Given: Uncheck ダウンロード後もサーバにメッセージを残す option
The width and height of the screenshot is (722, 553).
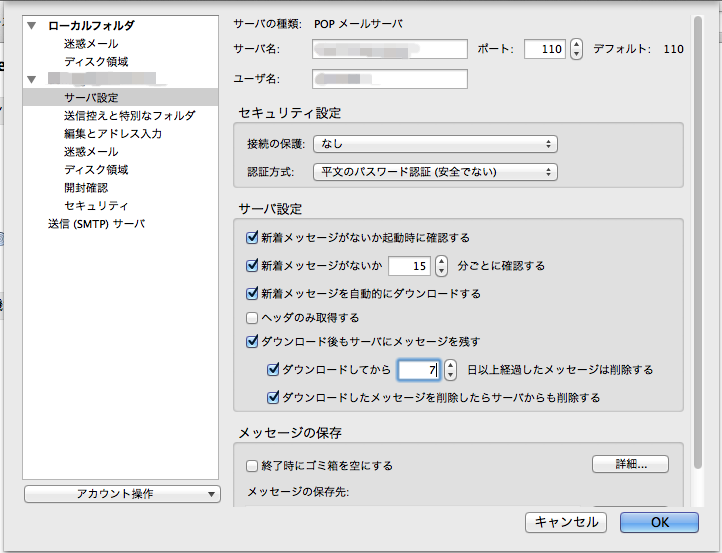Looking at the screenshot, I should coord(252,342).
